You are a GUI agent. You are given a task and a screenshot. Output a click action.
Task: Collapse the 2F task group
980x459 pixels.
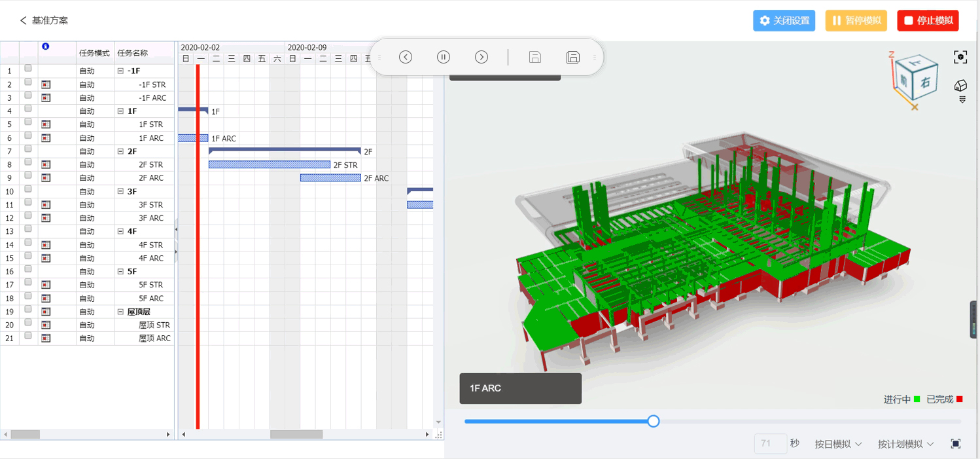pyautogui.click(x=120, y=151)
